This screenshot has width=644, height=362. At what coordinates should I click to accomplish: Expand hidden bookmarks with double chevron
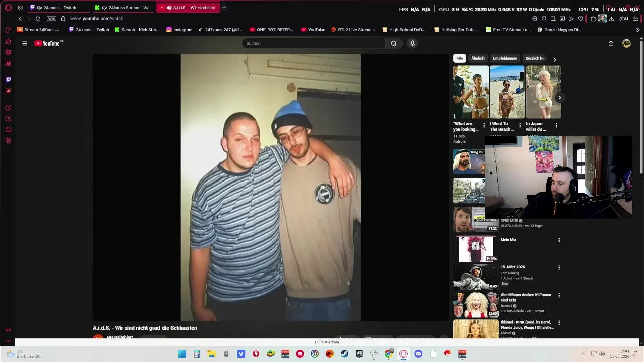point(637,30)
